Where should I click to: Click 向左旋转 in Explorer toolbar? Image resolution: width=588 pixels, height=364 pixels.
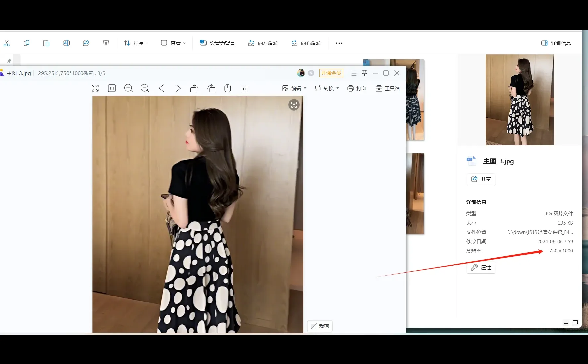(263, 43)
